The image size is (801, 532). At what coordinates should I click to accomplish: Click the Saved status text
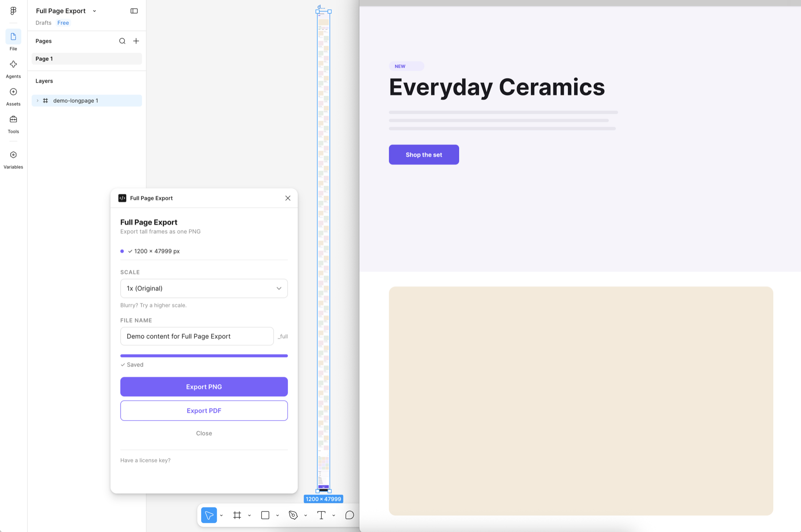coord(132,365)
